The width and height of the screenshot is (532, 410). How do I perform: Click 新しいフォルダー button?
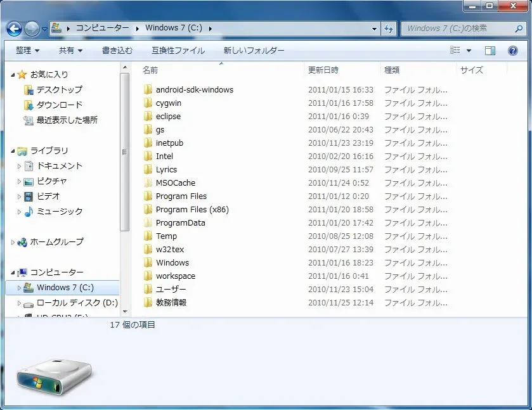tap(254, 51)
